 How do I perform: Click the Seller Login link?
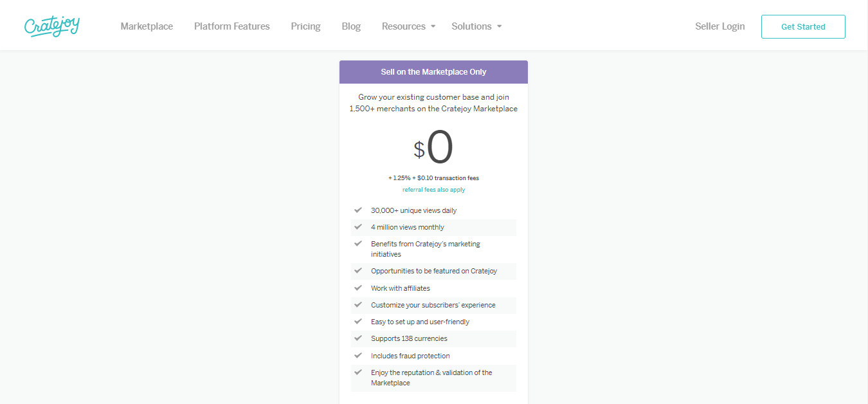pyautogui.click(x=720, y=26)
